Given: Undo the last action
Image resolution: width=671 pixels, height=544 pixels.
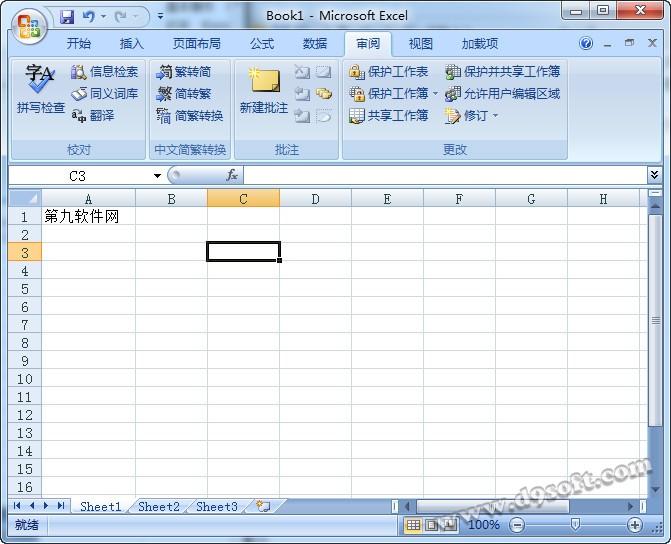Looking at the screenshot, I should pos(89,17).
